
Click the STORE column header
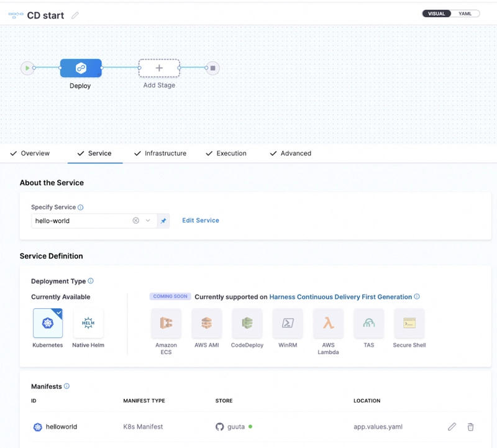(224, 401)
